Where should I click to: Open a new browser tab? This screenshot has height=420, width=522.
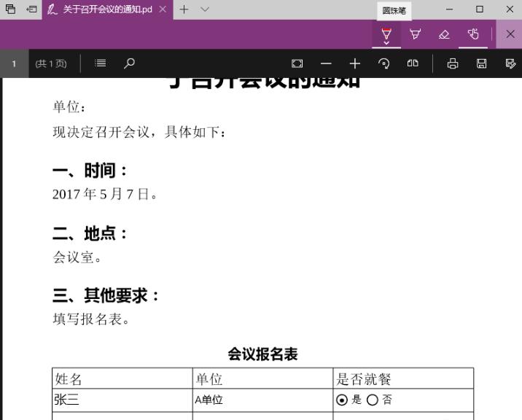[x=184, y=9]
